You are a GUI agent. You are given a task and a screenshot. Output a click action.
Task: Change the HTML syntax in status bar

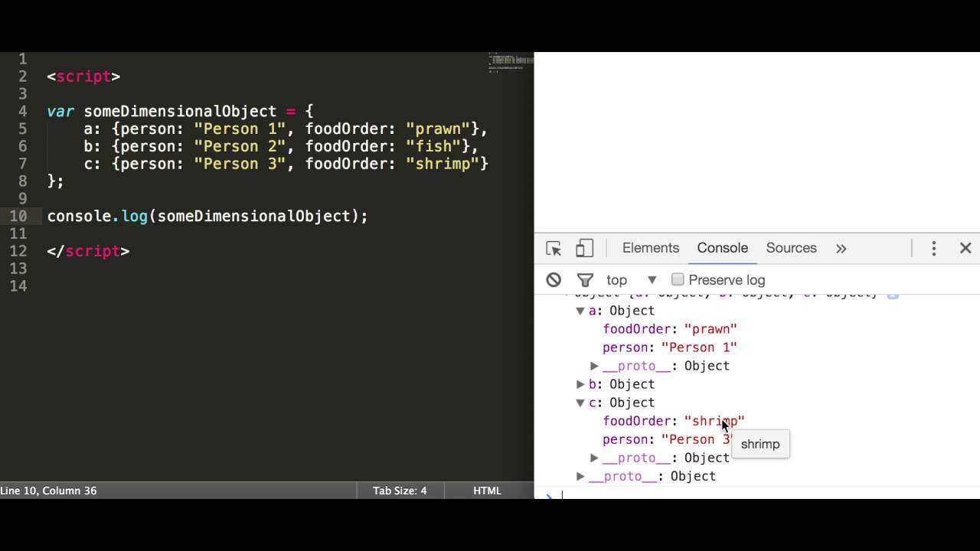487,491
